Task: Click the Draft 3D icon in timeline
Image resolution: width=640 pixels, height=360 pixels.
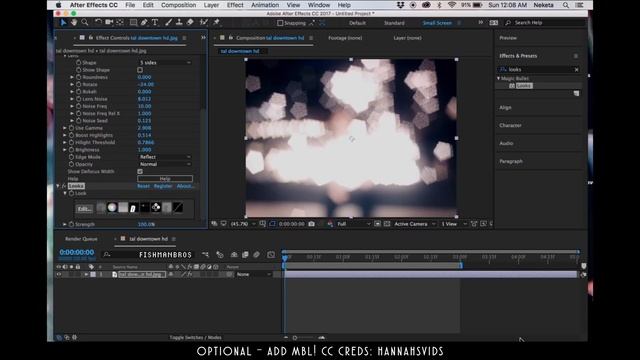Action: click(220, 255)
